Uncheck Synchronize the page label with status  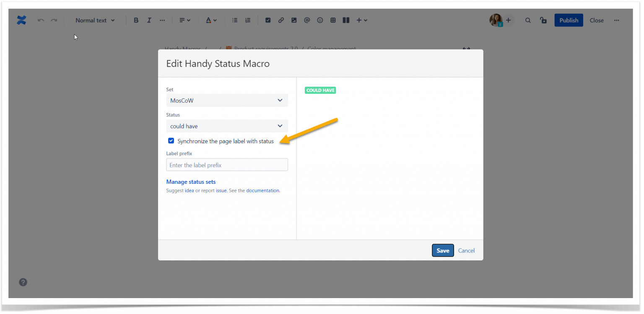pyautogui.click(x=171, y=141)
